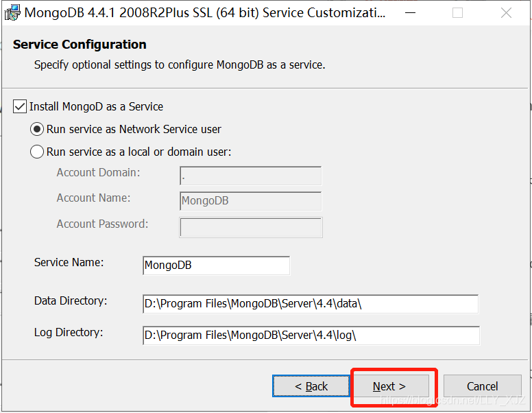Click the Data Directory path field

tap(311, 304)
